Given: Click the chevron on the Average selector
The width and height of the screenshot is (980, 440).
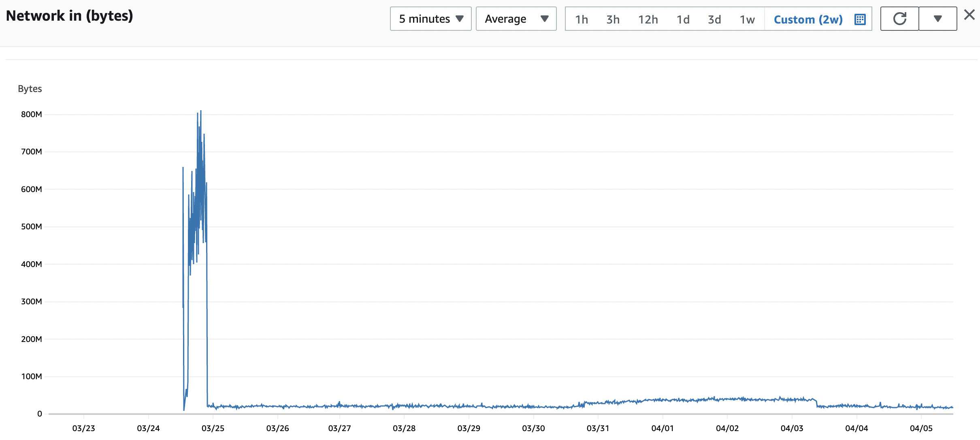Looking at the screenshot, I should tap(545, 18).
